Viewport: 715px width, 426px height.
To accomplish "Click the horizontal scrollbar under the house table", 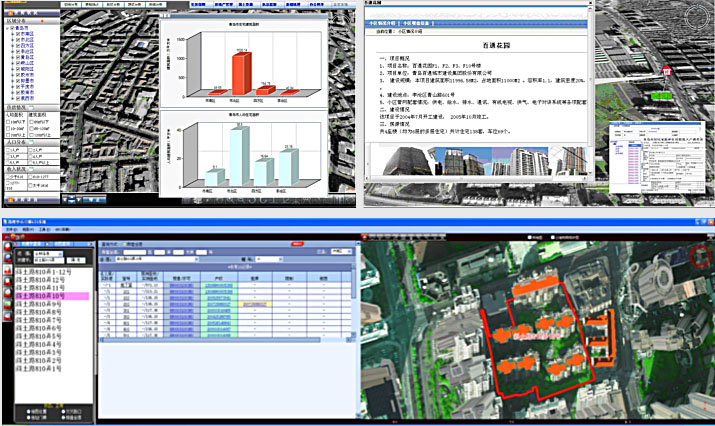I will coord(223,340).
